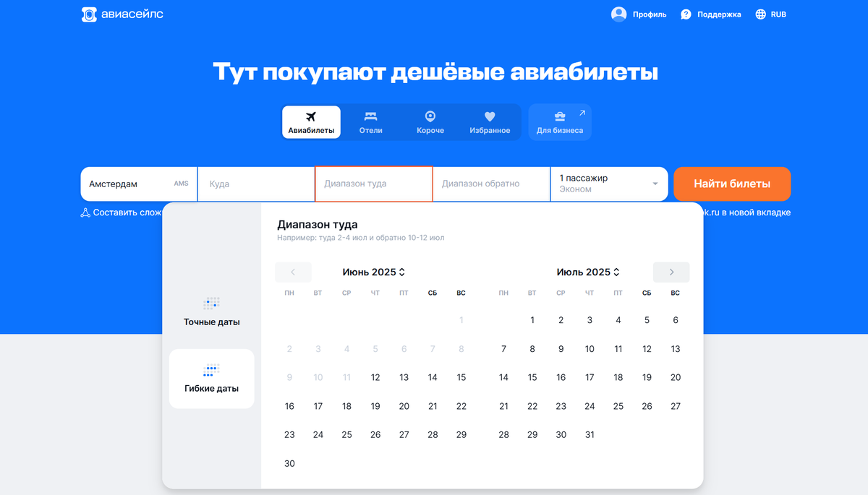Open the 1 пассажир Эконом dropdown
The image size is (868, 495).
609,184
